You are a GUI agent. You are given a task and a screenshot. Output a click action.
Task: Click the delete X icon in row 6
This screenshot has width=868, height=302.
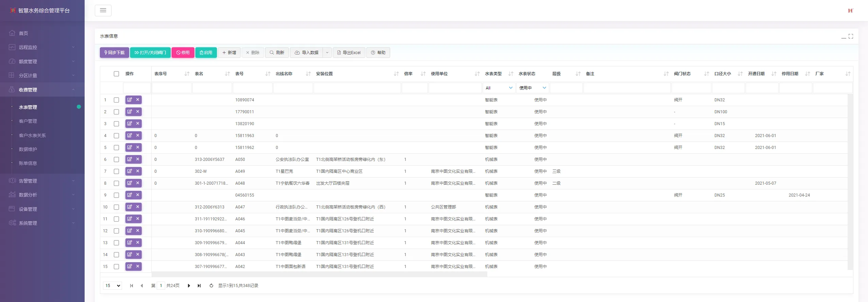tap(138, 159)
